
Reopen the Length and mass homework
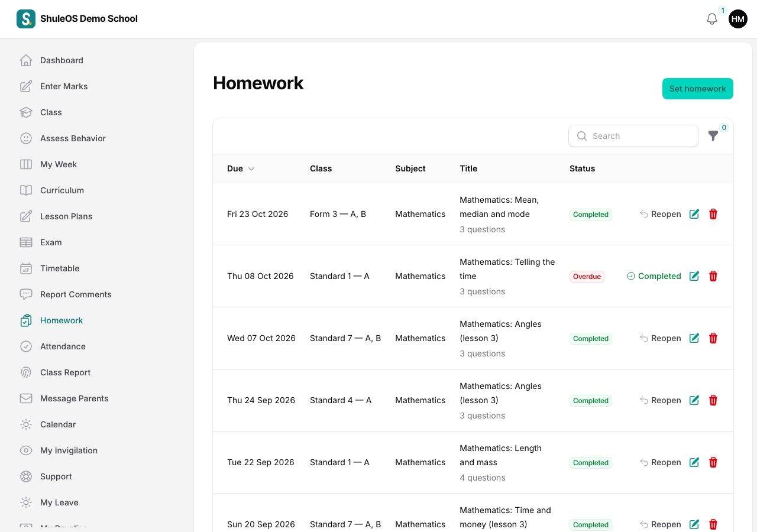point(661,462)
